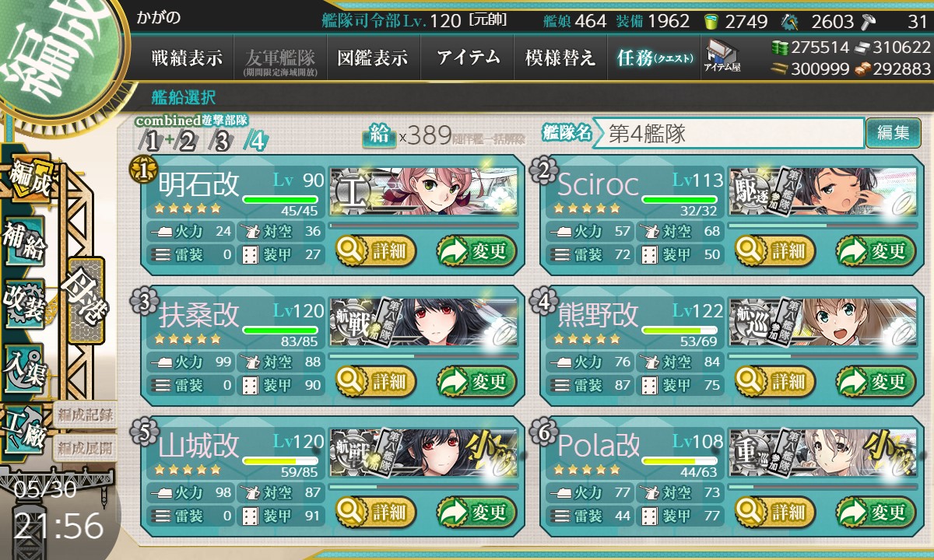Image resolution: width=934 pixels, height=560 pixels.
Task: Click the 第4艦隊 fleet name field
Action: (x=729, y=133)
